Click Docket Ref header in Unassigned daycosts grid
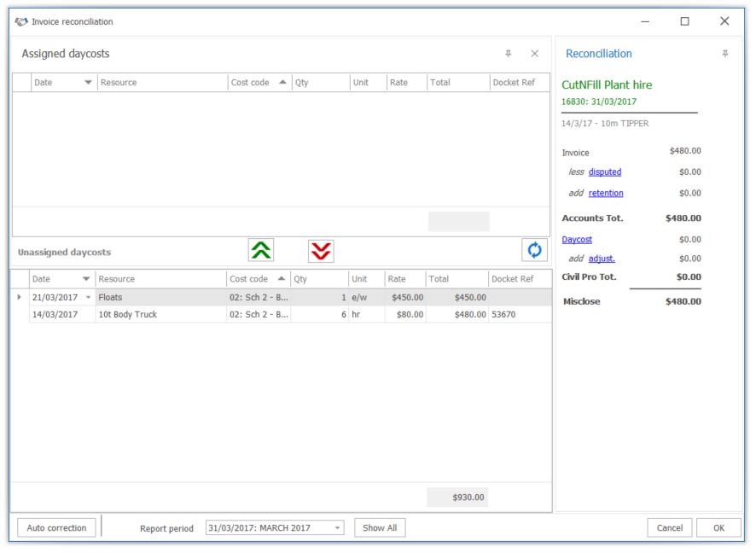The height and width of the screenshot is (553, 756). [520, 279]
